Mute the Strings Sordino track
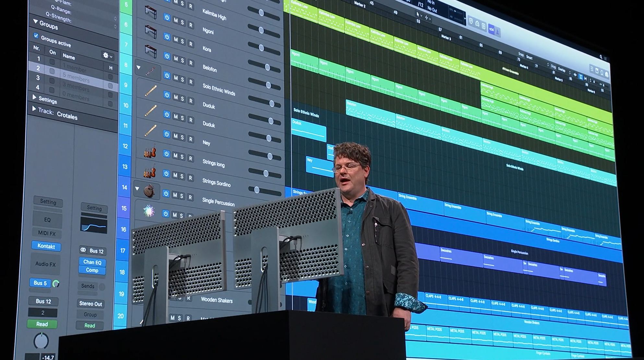644x360 pixels. point(175,175)
